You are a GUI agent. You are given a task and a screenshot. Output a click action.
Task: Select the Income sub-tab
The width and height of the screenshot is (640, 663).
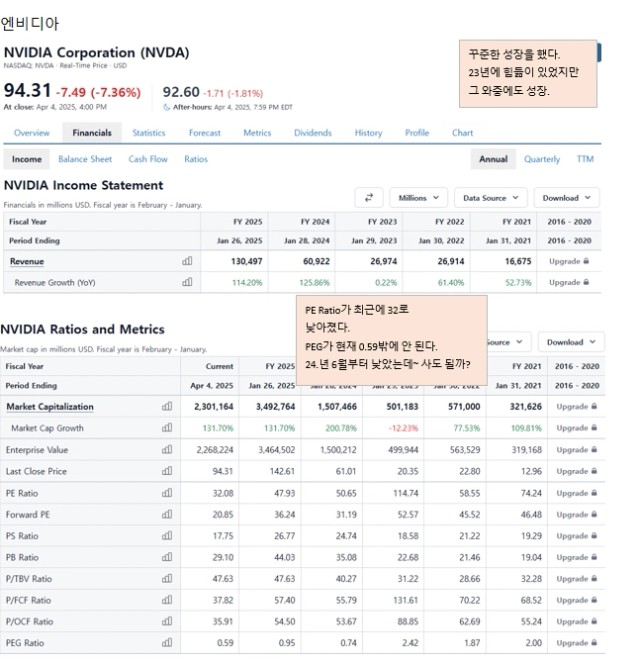point(27,159)
